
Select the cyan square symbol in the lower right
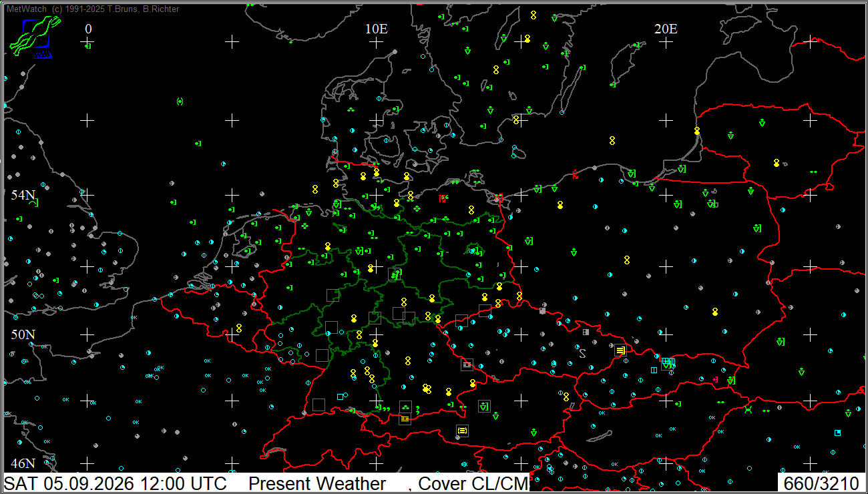837,433
